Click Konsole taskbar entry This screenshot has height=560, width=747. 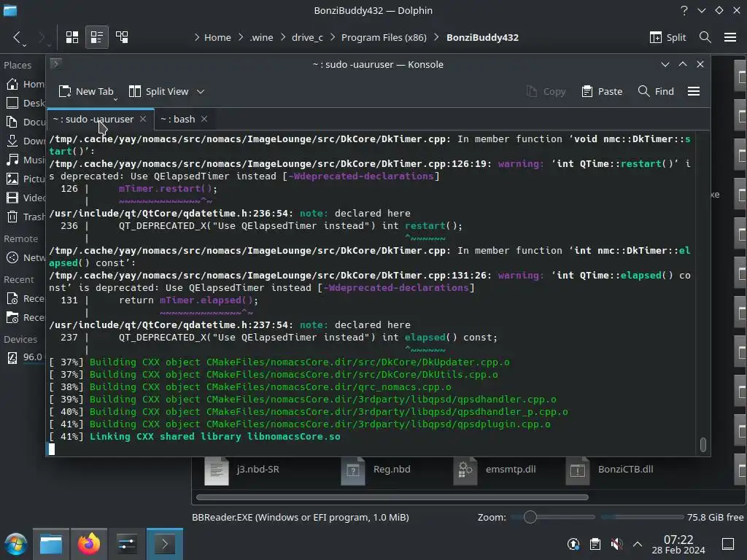164,544
